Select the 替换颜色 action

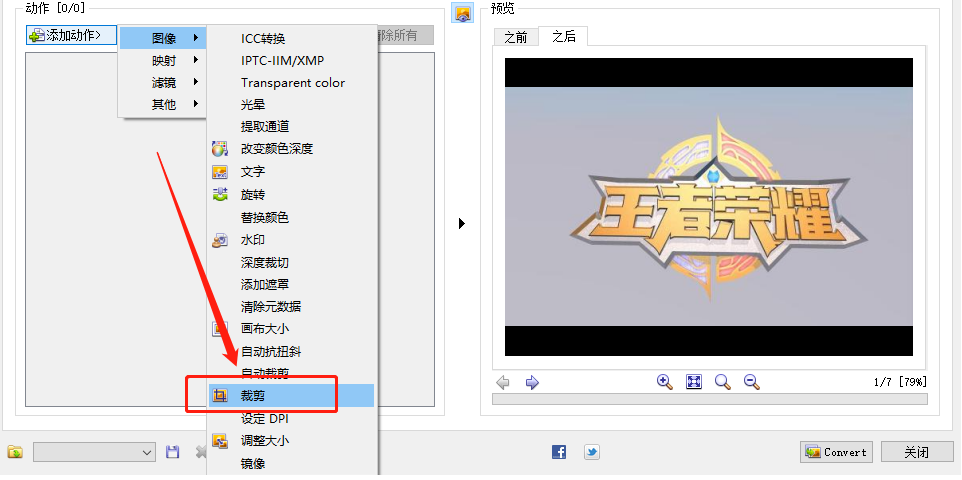264,217
